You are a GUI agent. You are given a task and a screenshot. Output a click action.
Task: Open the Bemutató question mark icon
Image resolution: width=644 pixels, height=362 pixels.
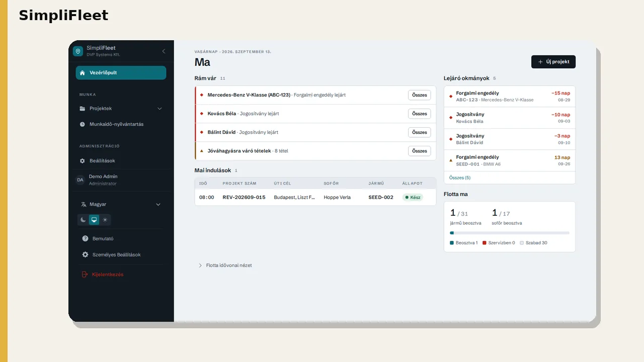point(86,239)
